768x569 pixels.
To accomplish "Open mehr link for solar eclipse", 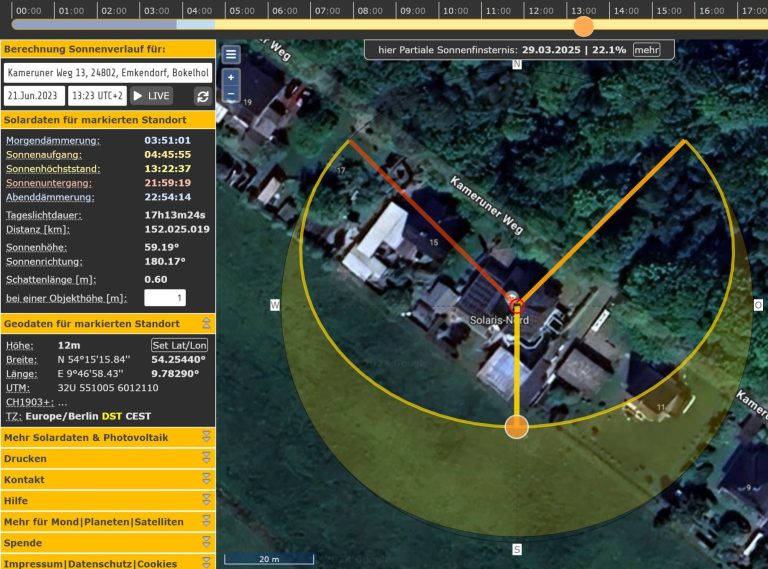I will click(x=647, y=50).
